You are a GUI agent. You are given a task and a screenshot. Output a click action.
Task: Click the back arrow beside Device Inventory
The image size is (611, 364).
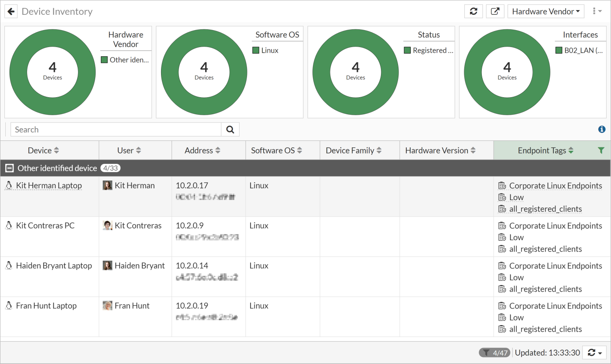[x=11, y=11]
